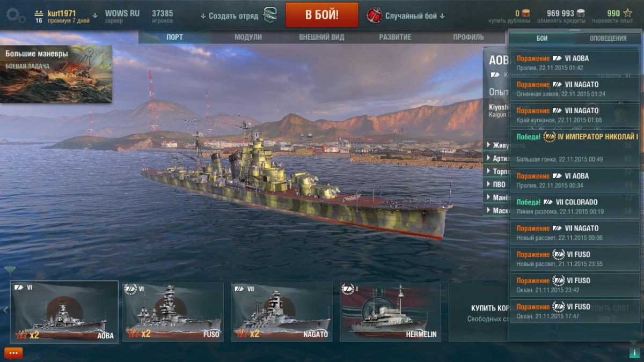Open the ship carousel filter funnel
644x362 pixels.
click(10, 271)
